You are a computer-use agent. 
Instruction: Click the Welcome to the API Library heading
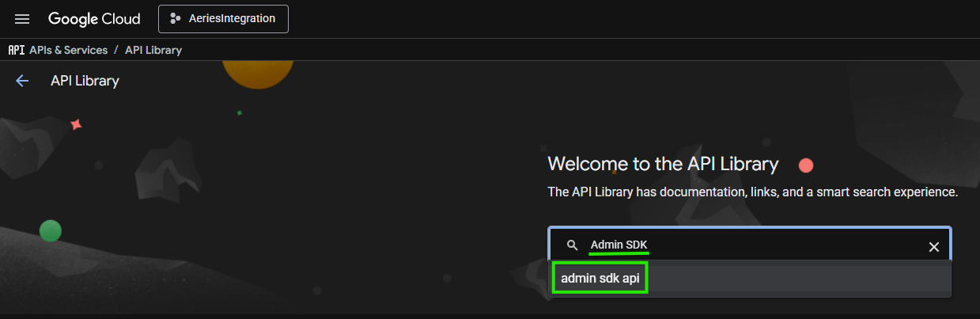coord(663,165)
